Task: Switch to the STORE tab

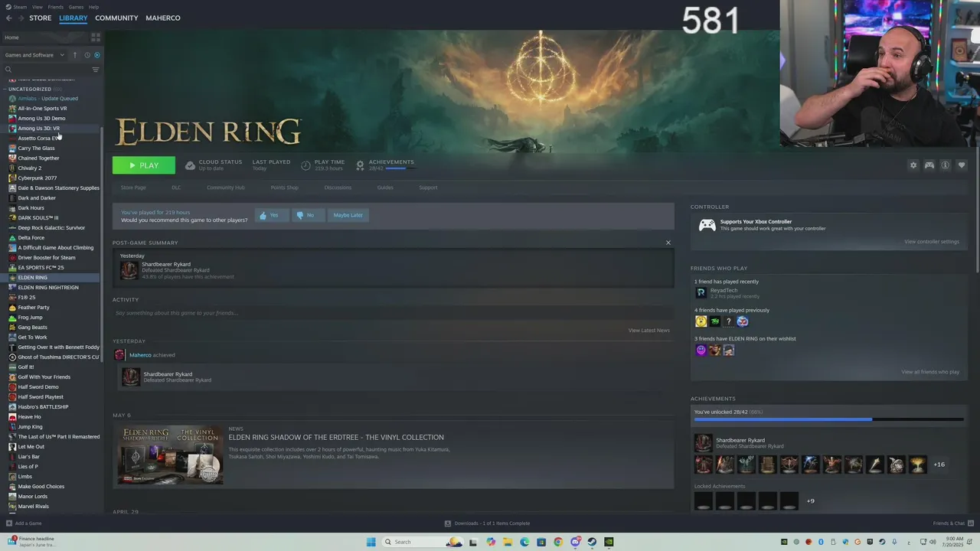Action: click(41, 18)
